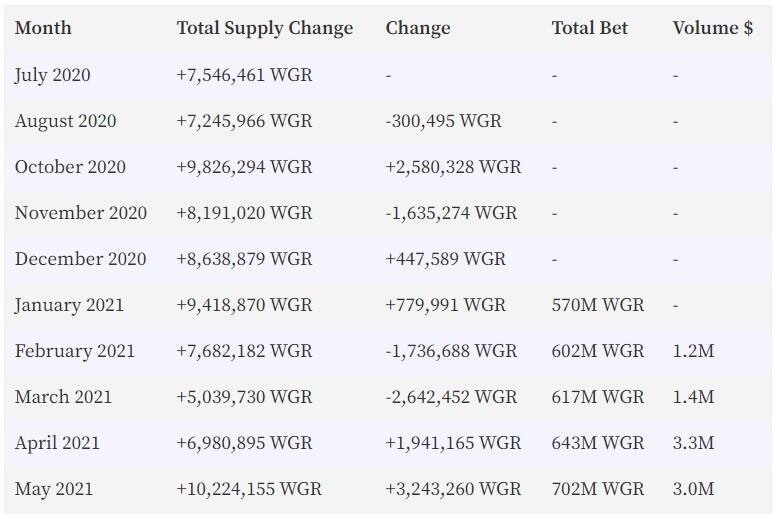
Task: Click the Total Bet column header
Action: [589, 28]
